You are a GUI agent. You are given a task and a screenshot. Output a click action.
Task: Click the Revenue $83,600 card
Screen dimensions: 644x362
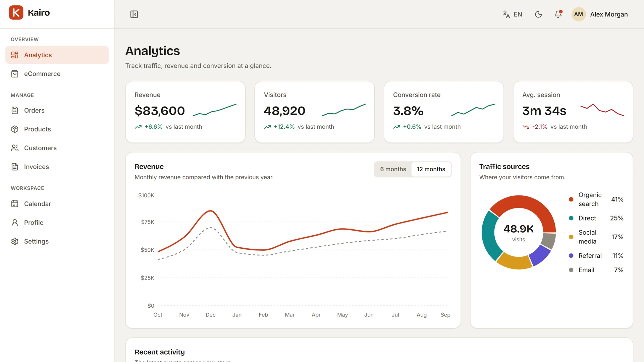185,112
